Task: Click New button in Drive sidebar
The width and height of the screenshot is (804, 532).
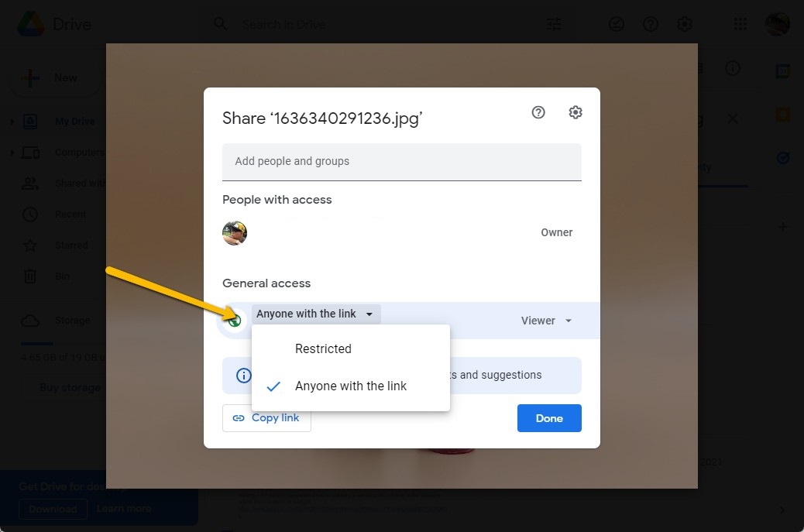Action: coord(55,78)
